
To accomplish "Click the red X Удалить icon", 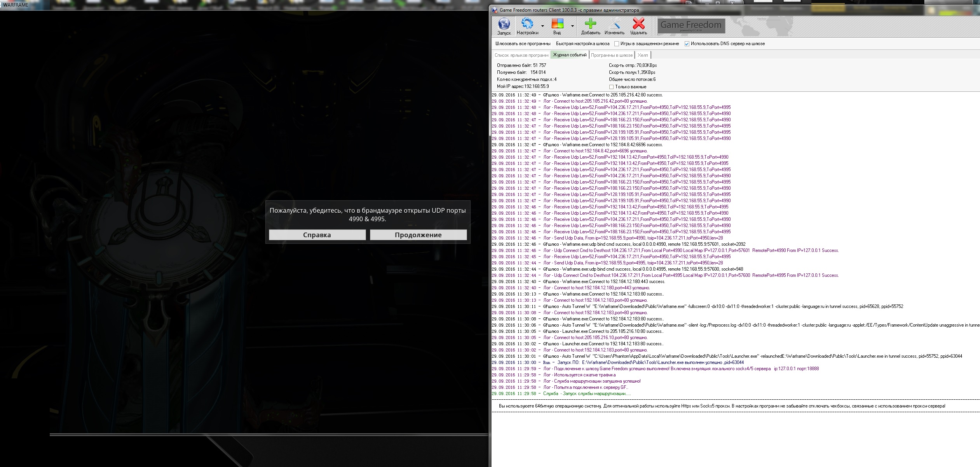I will [x=638, y=24].
